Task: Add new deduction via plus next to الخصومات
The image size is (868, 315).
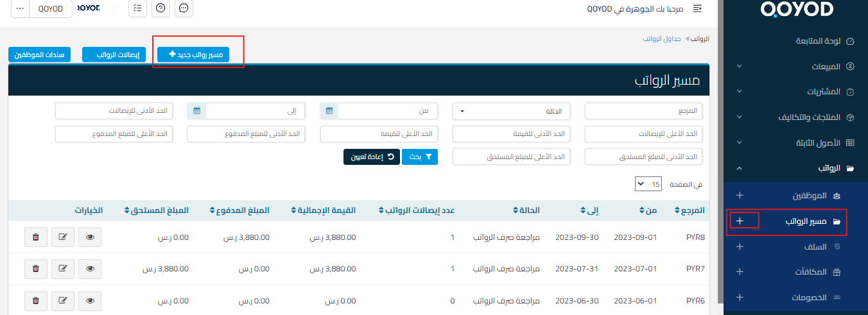Action: click(x=740, y=298)
